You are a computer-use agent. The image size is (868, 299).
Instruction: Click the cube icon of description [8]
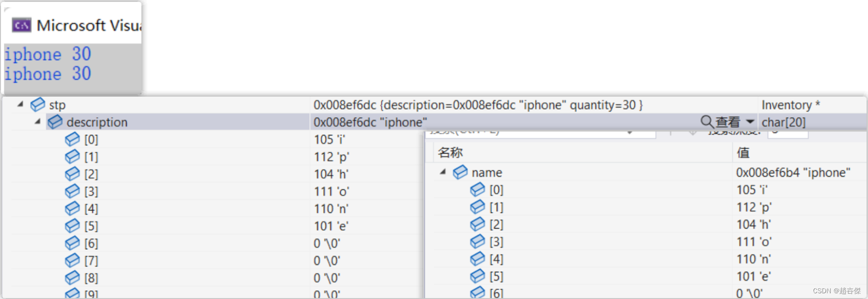72,277
